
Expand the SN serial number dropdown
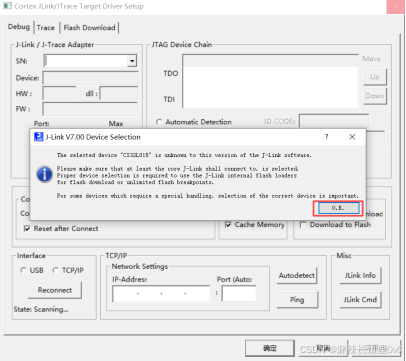[132, 61]
